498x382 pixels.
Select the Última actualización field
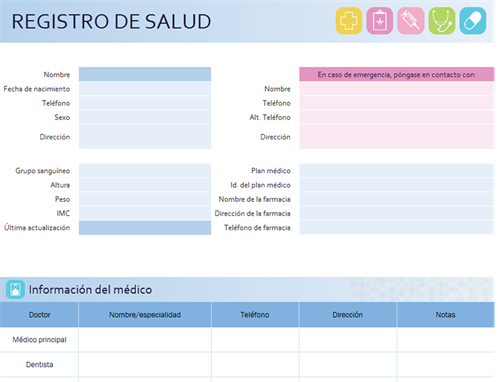click(145, 228)
